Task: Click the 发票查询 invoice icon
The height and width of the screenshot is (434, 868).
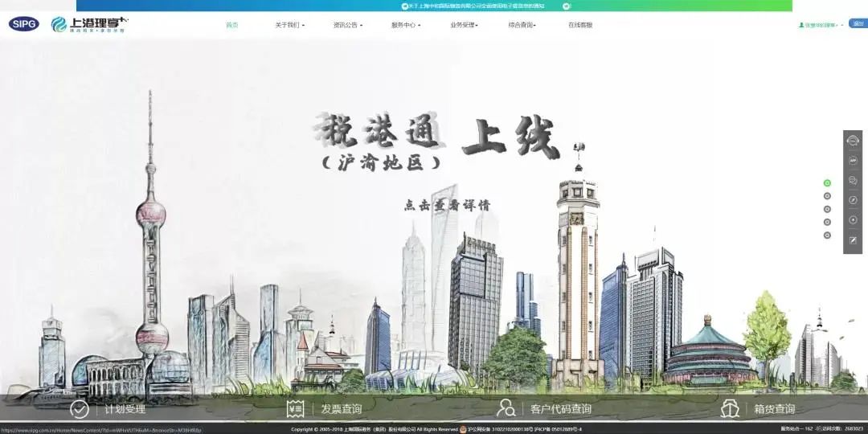Action: click(x=295, y=409)
